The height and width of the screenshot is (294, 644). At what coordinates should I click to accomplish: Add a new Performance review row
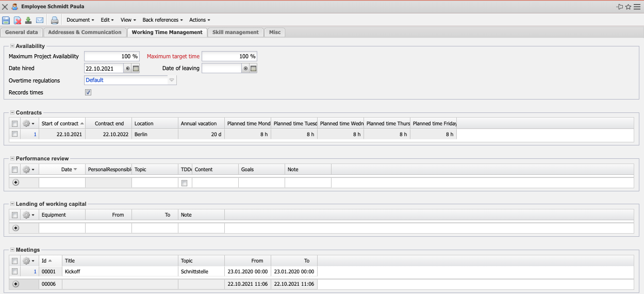15,183
